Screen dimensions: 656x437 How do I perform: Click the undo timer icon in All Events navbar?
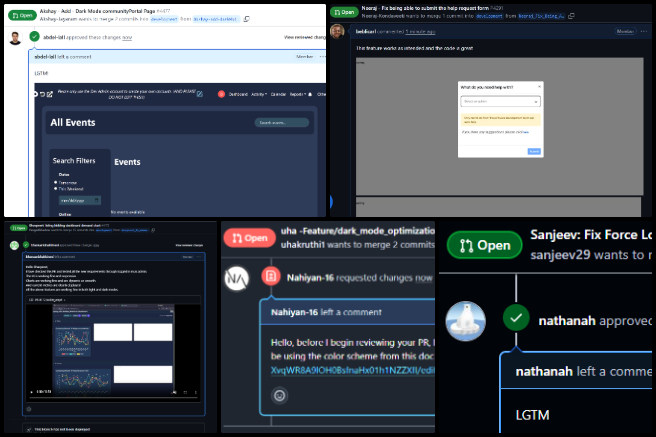point(42,94)
